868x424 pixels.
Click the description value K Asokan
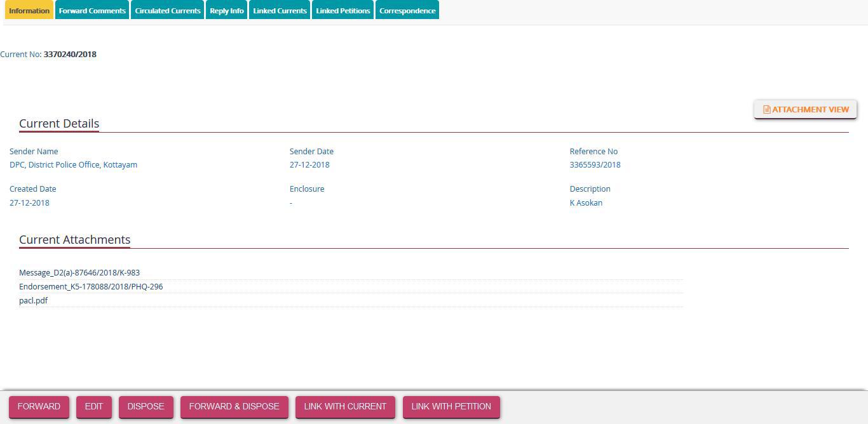point(586,202)
